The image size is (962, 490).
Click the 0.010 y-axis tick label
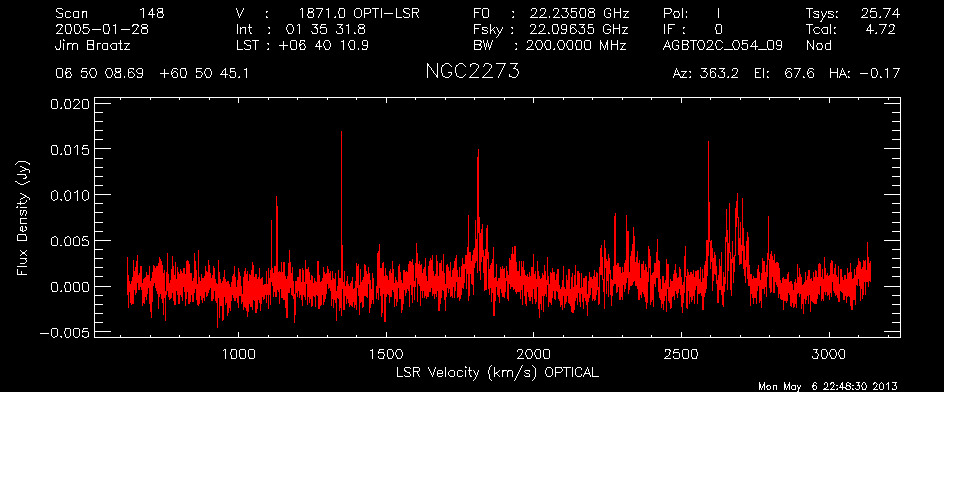tap(70, 196)
